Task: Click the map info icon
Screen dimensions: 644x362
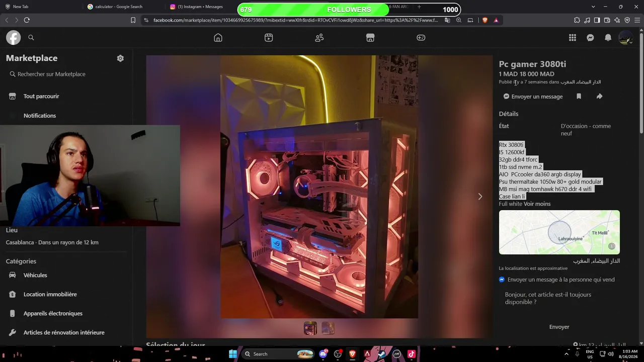Action: click(612, 246)
